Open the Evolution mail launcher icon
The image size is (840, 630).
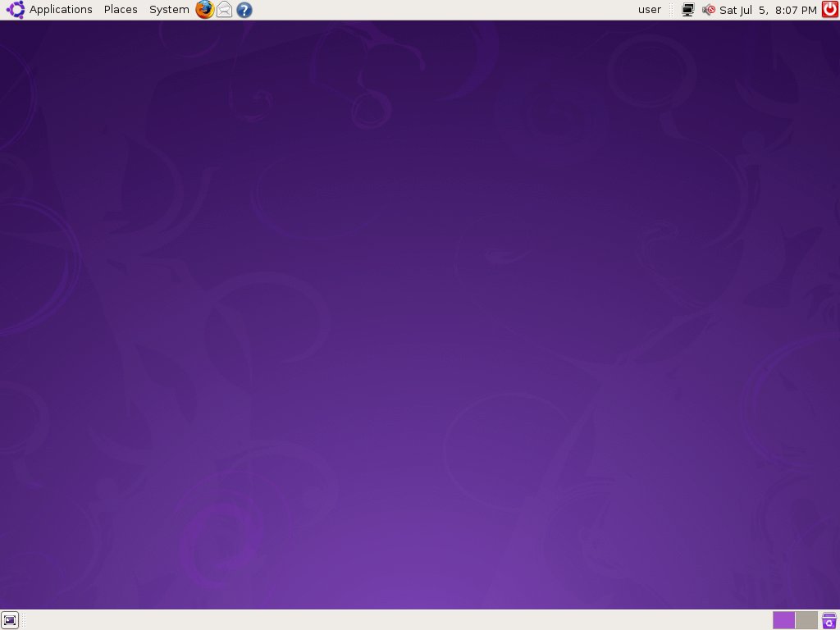coord(225,10)
